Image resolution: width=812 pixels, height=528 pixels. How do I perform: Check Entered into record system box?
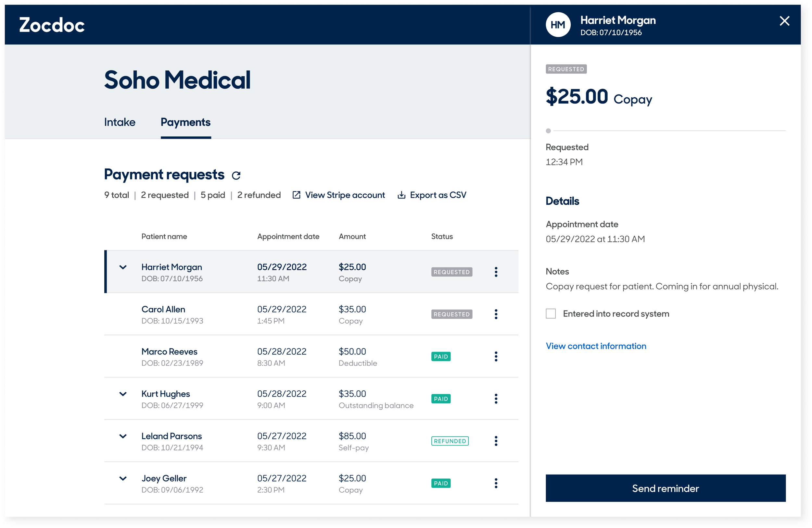551,313
